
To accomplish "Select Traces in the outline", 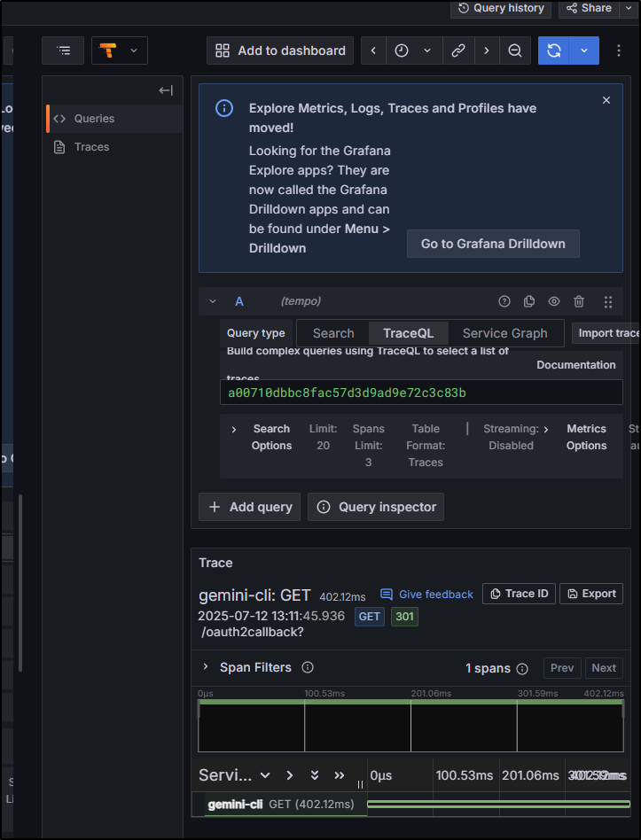I will click(114, 147).
